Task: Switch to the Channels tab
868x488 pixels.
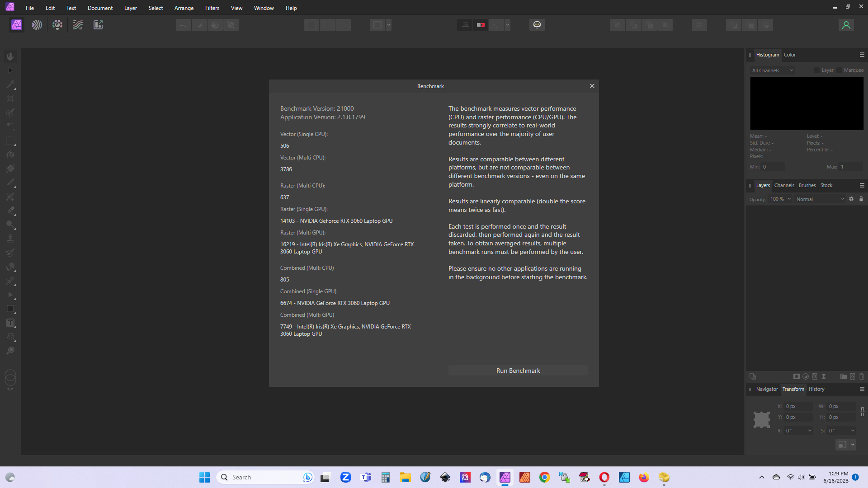Action: (784, 185)
